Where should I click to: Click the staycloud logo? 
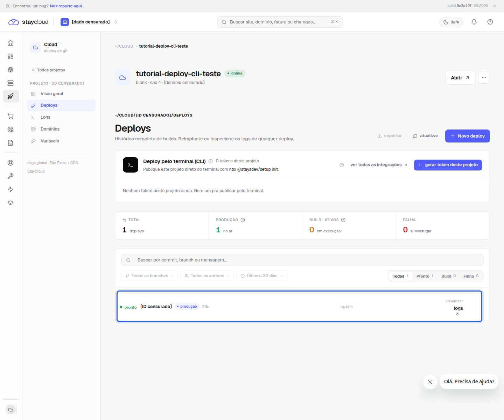(28, 22)
